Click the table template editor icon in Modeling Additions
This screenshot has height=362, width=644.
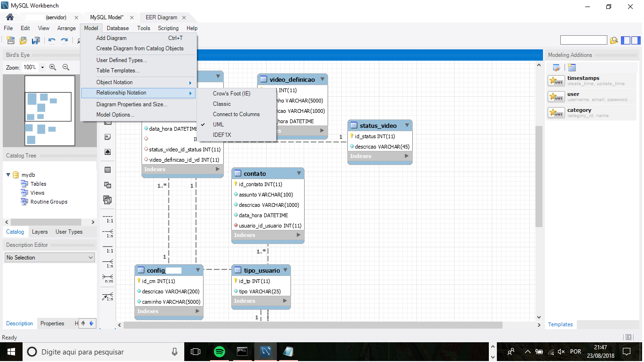(x=556, y=67)
